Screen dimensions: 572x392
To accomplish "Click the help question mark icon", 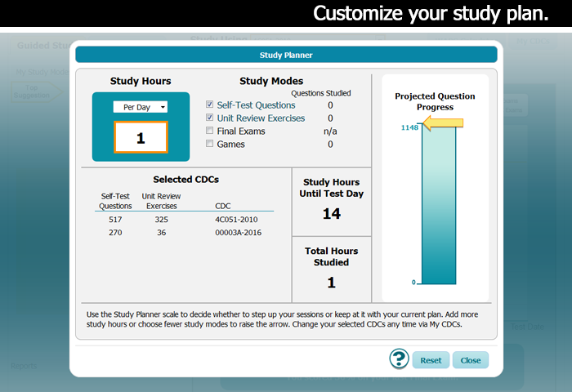I will 399,359.
